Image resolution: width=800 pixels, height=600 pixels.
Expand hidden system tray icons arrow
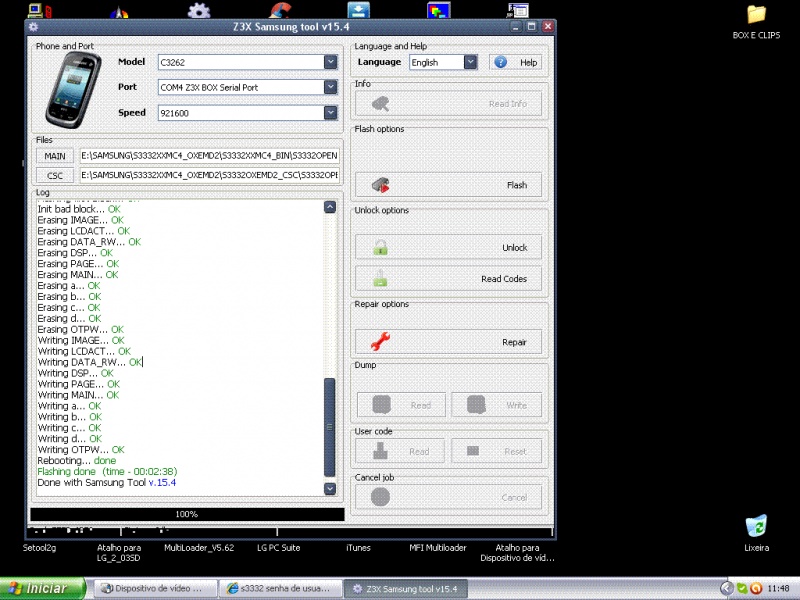(727, 588)
